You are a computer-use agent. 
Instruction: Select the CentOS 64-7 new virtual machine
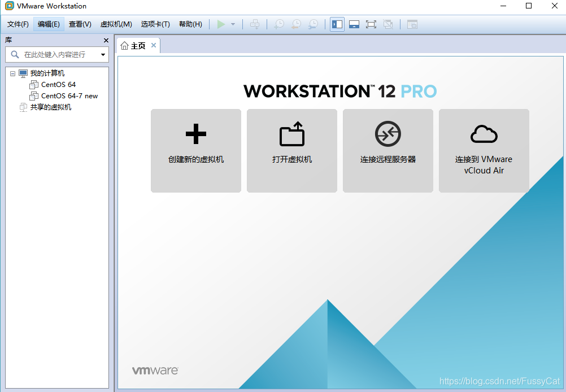[x=69, y=95]
